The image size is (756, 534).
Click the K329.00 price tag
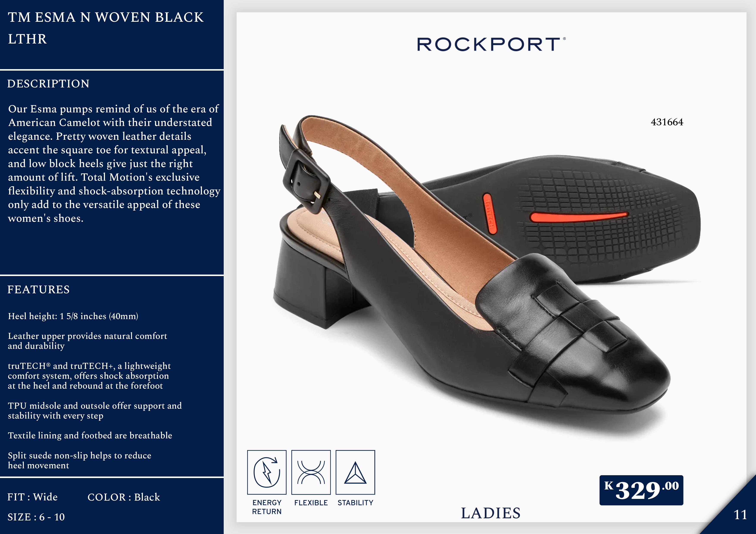pos(641,490)
